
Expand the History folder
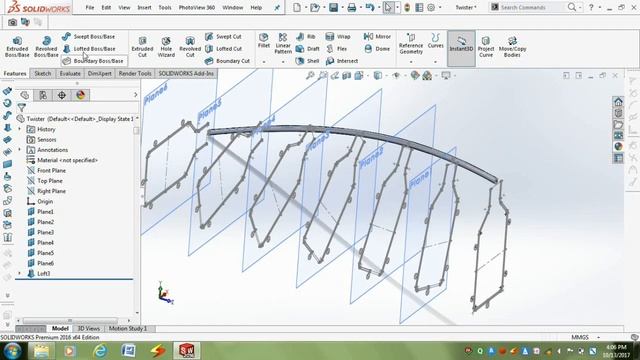tap(20, 129)
